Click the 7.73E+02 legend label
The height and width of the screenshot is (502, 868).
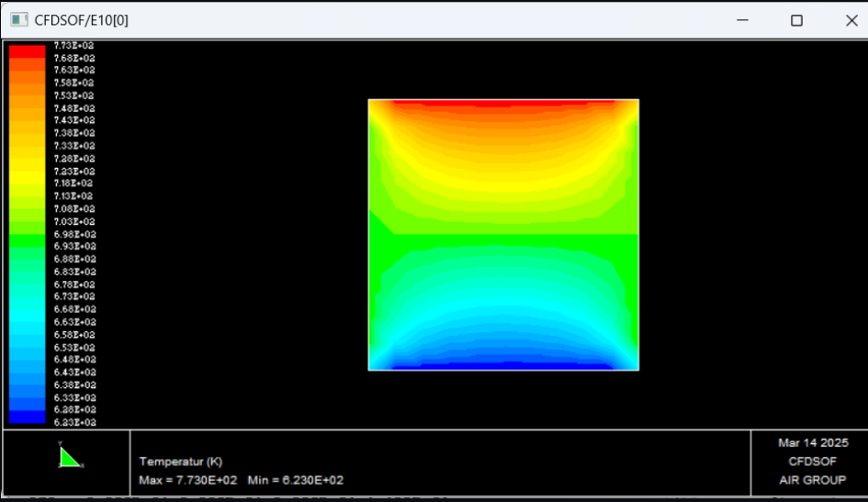point(74,45)
